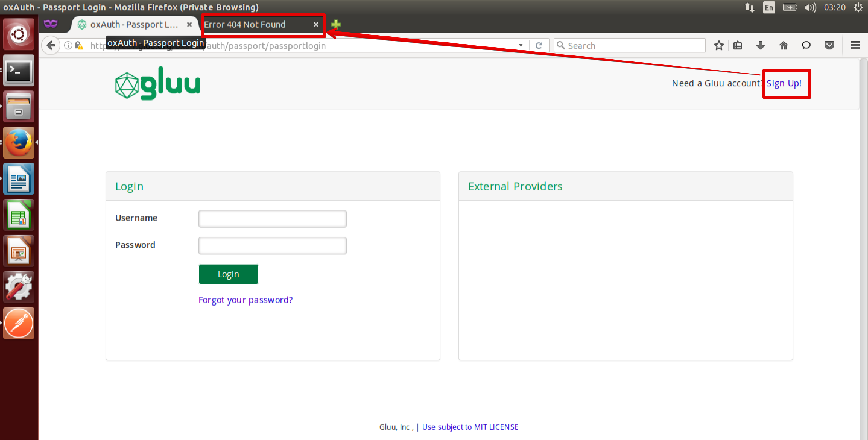Open a new tab with the plus button
Image resolution: width=868 pixels, height=440 pixels.
[x=336, y=24]
